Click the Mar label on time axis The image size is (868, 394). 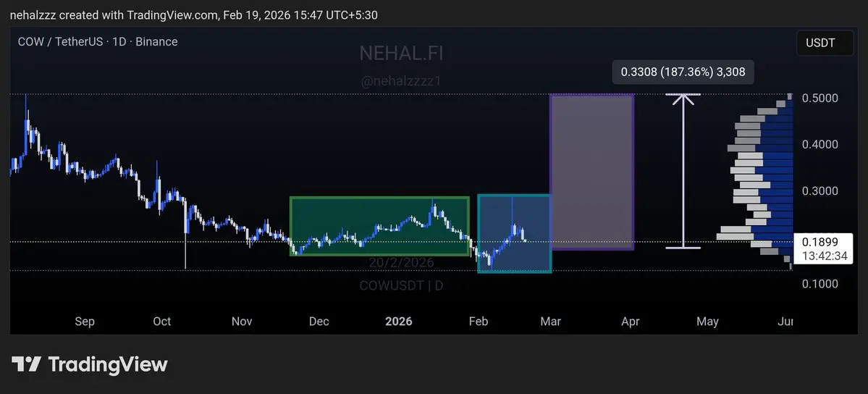pyautogui.click(x=551, y=322)
